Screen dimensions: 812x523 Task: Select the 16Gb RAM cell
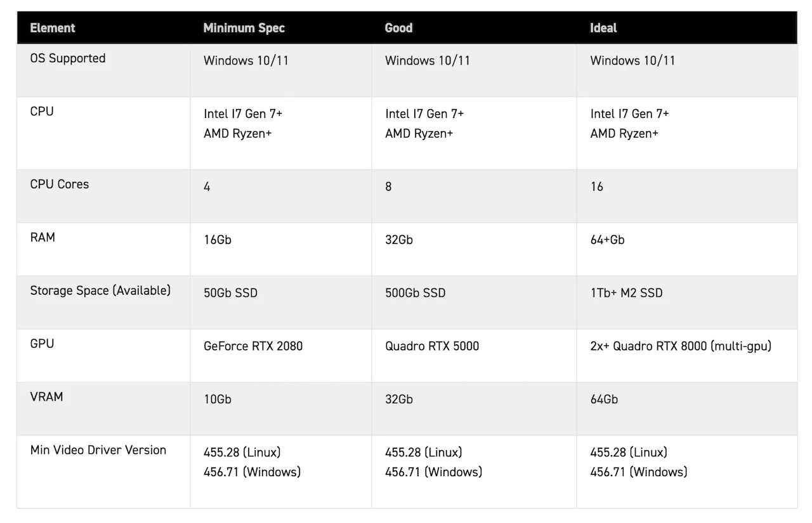pyautogui.click(x=217, y=240)
